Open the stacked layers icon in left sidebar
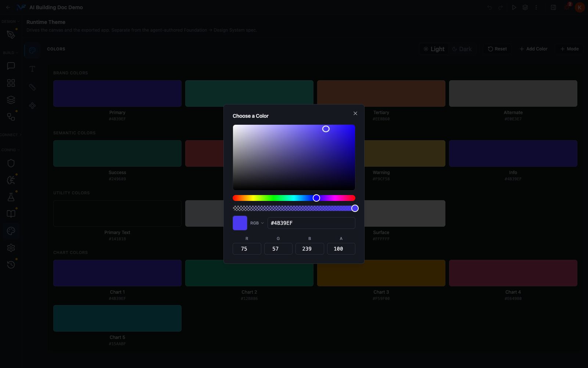The image size is (588, 368). tap(11, 100)
